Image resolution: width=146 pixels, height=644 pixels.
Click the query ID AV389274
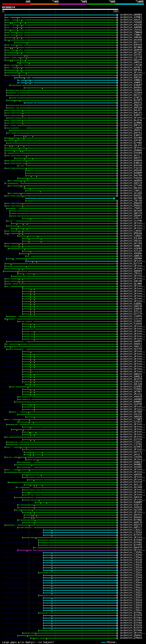8,7
